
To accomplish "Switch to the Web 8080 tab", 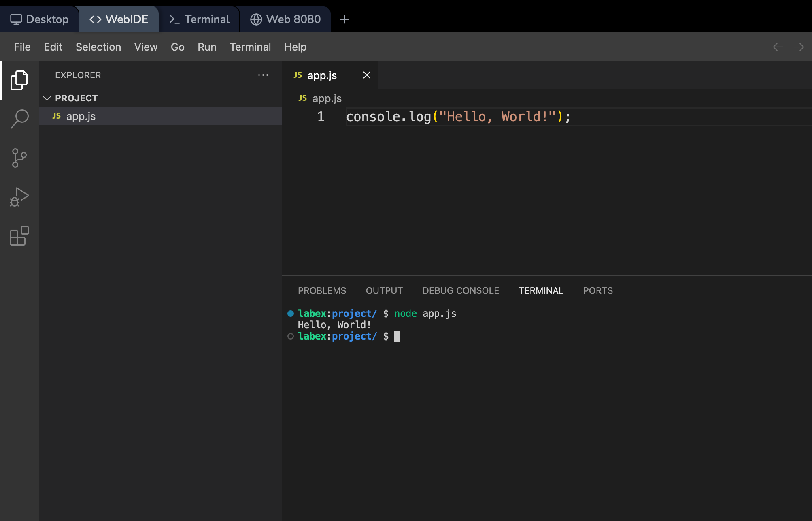I will click(285, 19).
